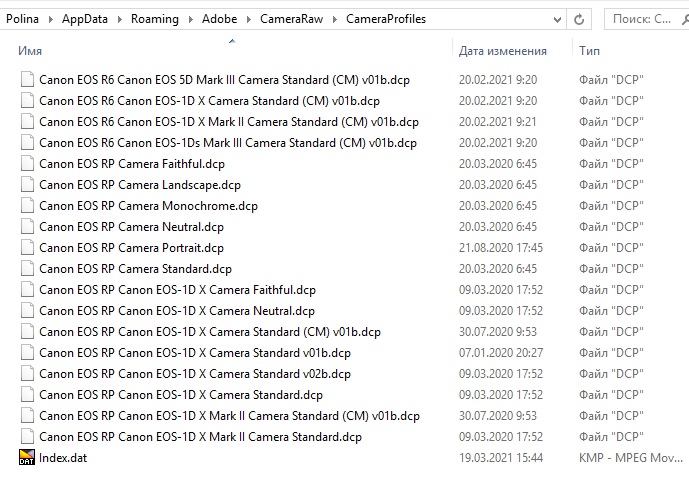This screenshot has height=478, width=689.
Task: Select file icon of R6 EOS-1D X Mark II profile
Action: (x=27, y=122)
